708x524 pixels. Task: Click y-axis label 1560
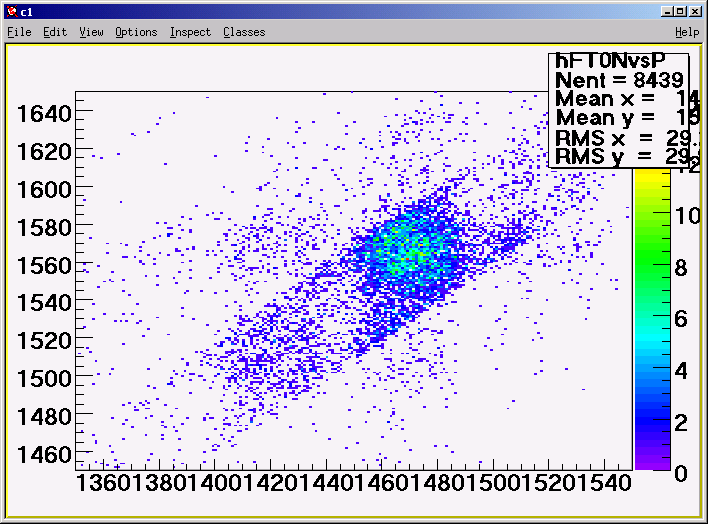(44, 266)
